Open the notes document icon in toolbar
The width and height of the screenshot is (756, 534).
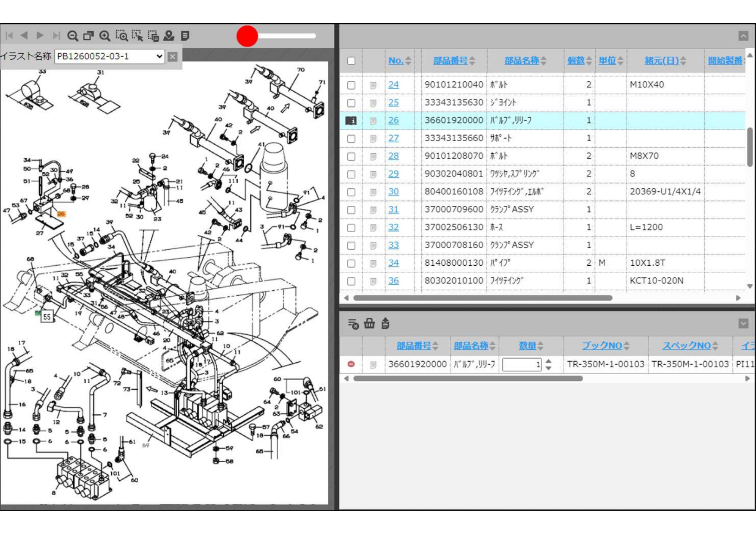185,36
